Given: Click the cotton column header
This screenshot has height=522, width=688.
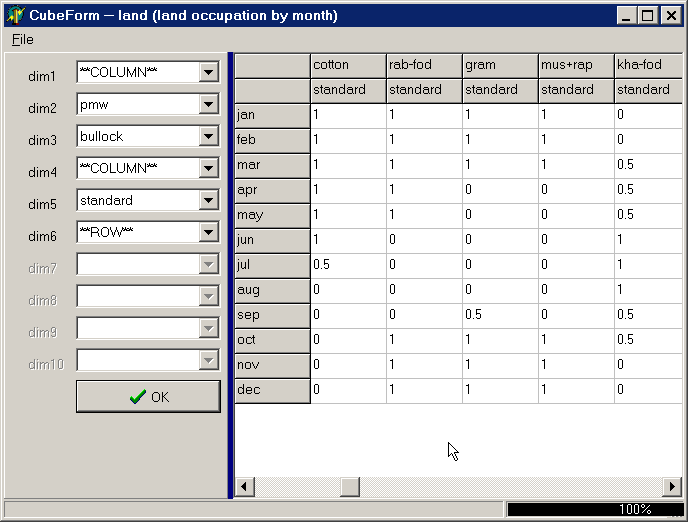Looking at the screenshot, I should tap(347, 65).
